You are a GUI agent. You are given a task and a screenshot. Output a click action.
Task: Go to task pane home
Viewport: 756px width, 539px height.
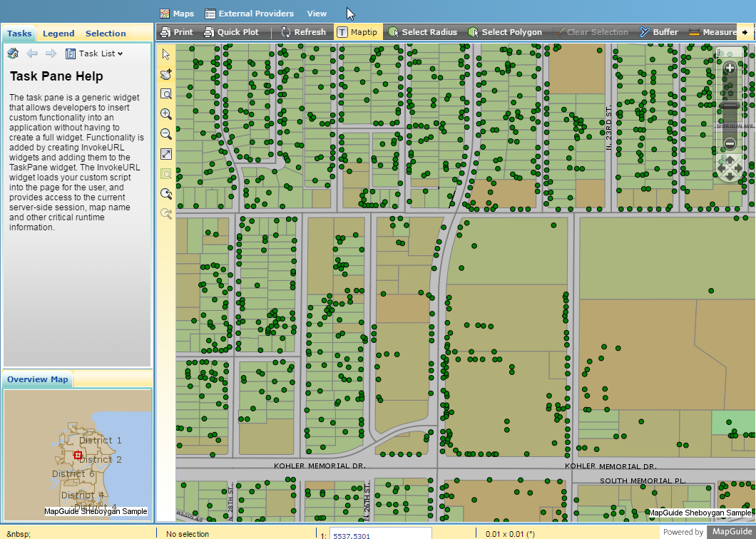click(x=13, y=53)
